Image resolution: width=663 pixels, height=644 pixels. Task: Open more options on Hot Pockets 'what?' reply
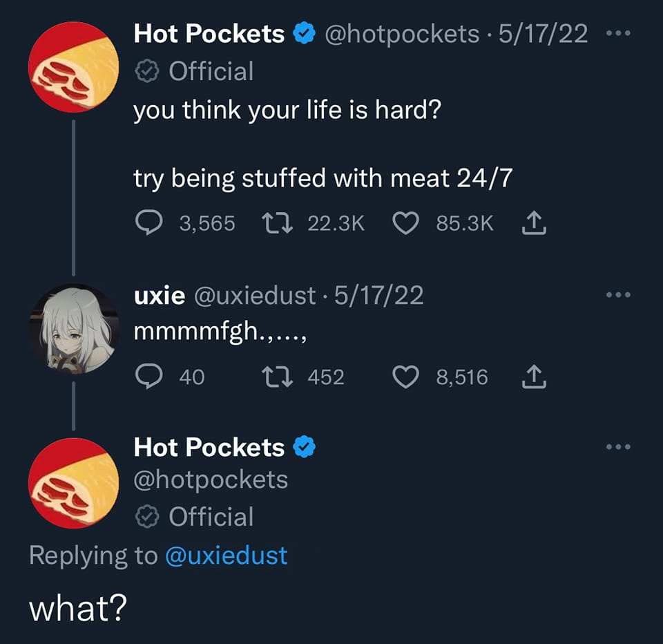[618, 446]
